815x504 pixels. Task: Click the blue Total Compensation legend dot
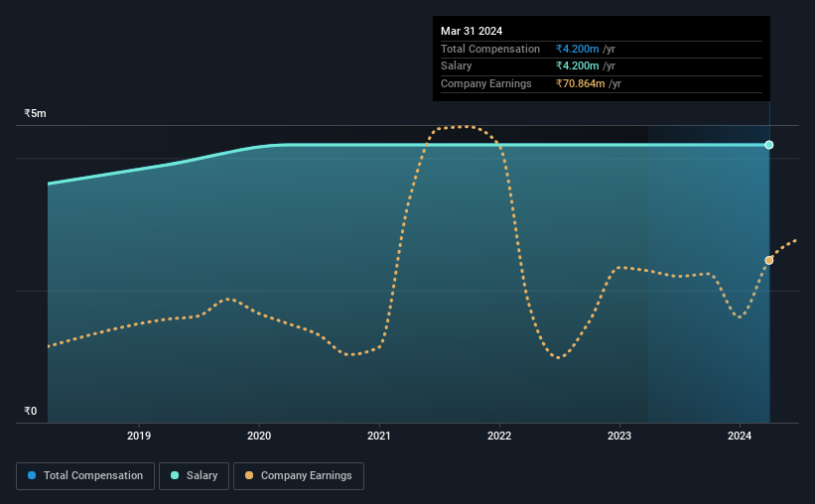(32, 475)
